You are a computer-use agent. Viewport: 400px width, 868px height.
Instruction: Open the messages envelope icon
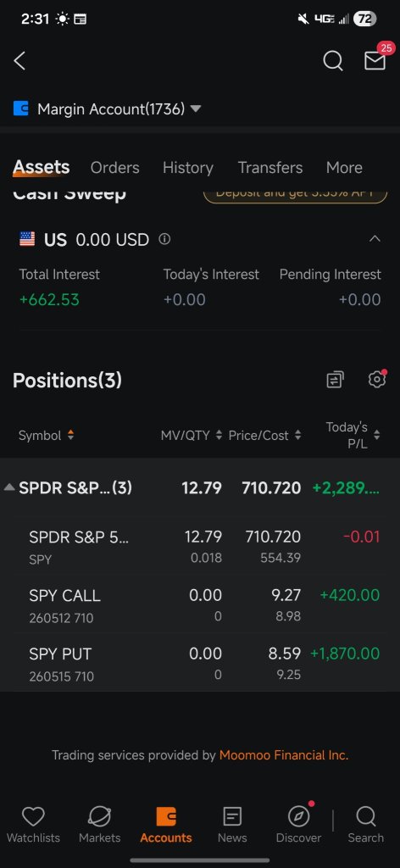click(x=375, y=61)
